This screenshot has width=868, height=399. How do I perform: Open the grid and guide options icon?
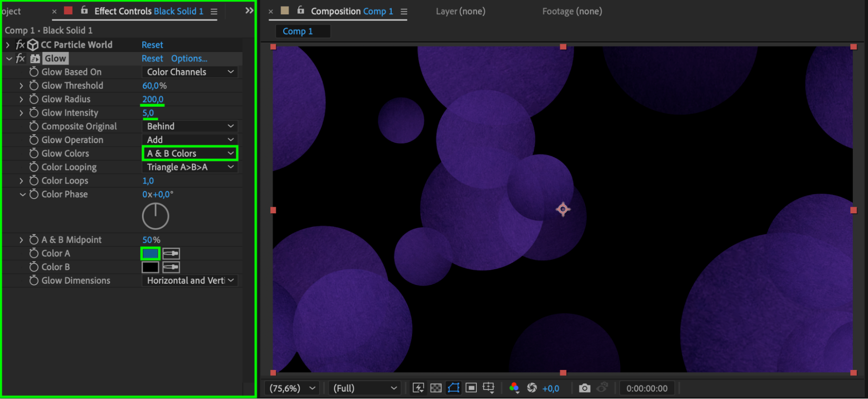488,388
